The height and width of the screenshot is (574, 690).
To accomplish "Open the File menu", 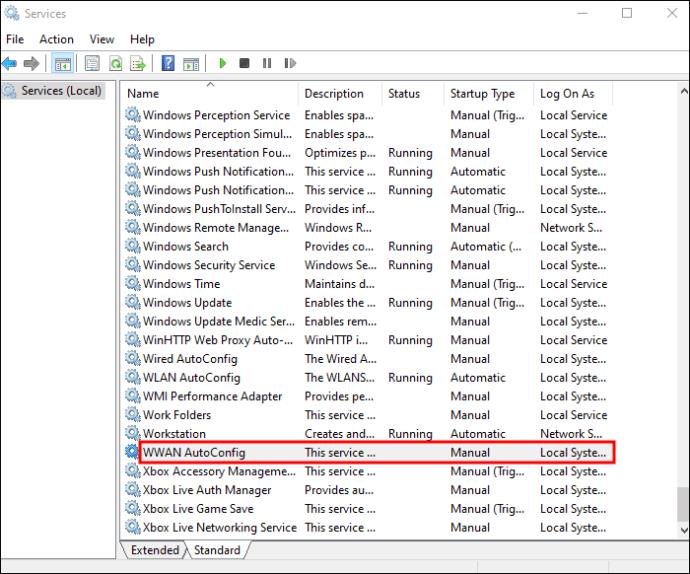I will click(x=15, y=40).
